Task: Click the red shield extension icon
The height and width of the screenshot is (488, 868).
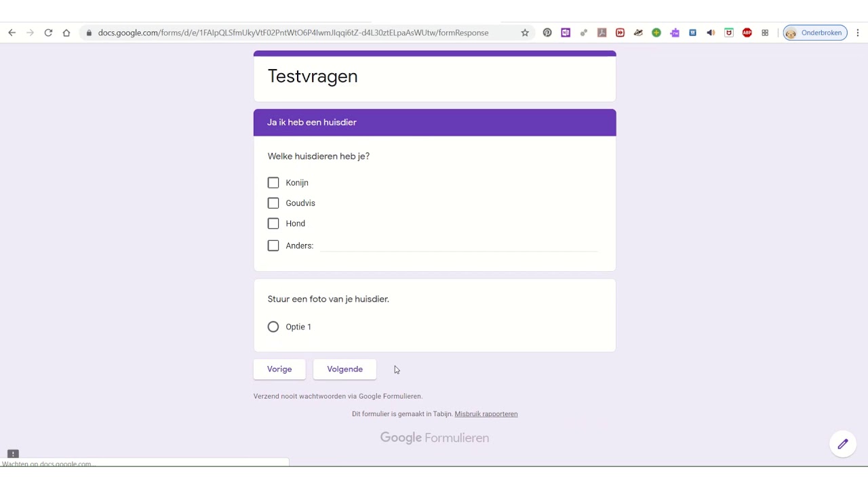Action: [x=729, y=33]
